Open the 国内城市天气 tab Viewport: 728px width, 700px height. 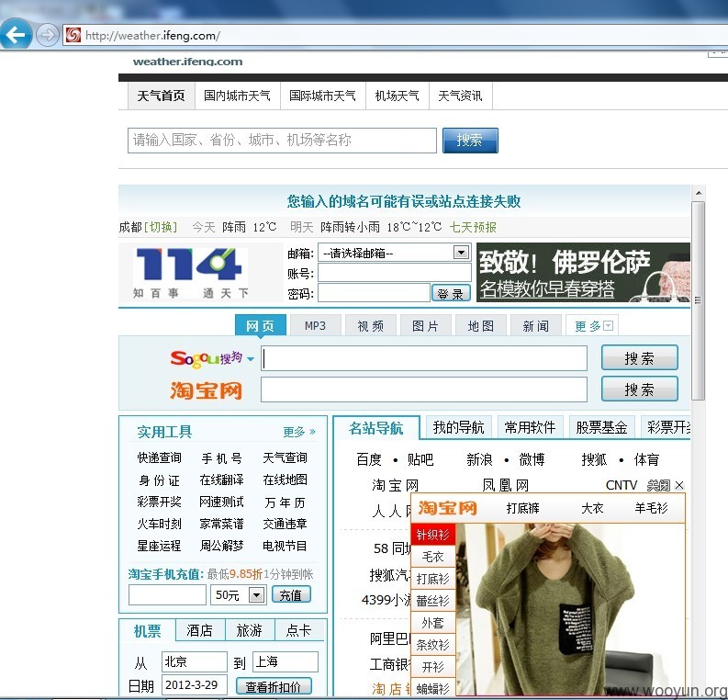click(x=237, y=96)
